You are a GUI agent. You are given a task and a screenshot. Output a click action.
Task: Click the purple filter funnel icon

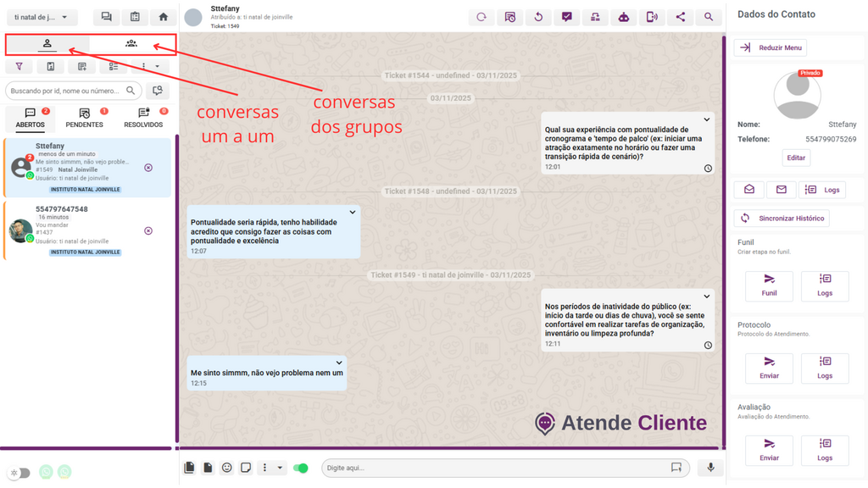tap(19, 66)
